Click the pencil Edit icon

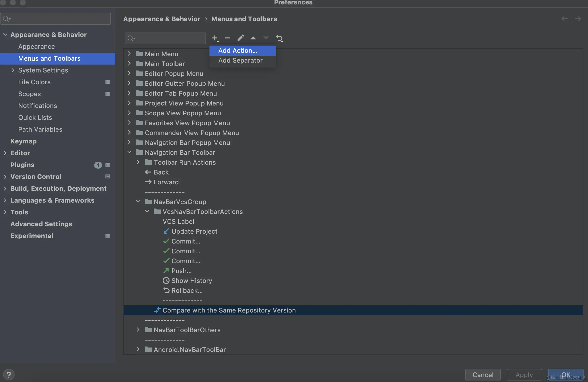coord(240,38)
